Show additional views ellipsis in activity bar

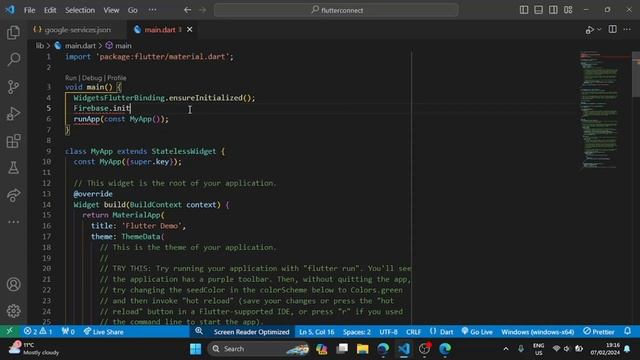click(x=13, y=222)
